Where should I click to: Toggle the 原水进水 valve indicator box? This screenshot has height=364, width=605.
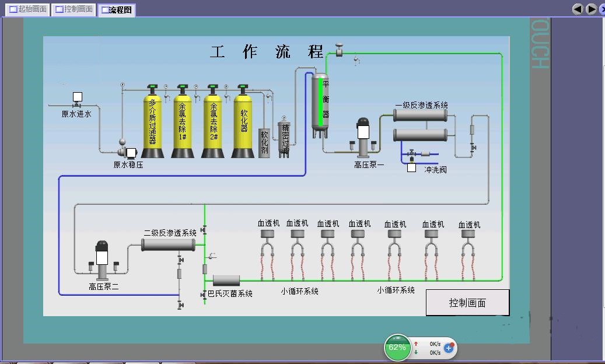point(77,97)
